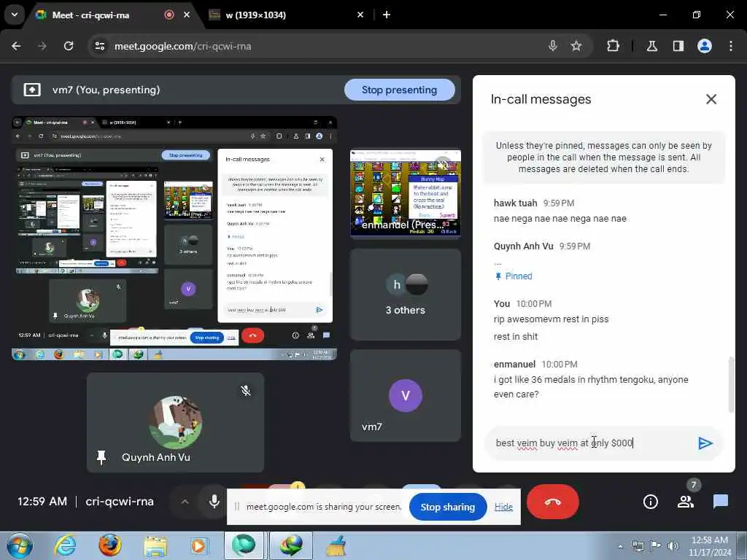Image resolution: width=747 pixels, height=560 pixels.
Task: Open the enmanuel presentation tile
Action: [406, 192]
